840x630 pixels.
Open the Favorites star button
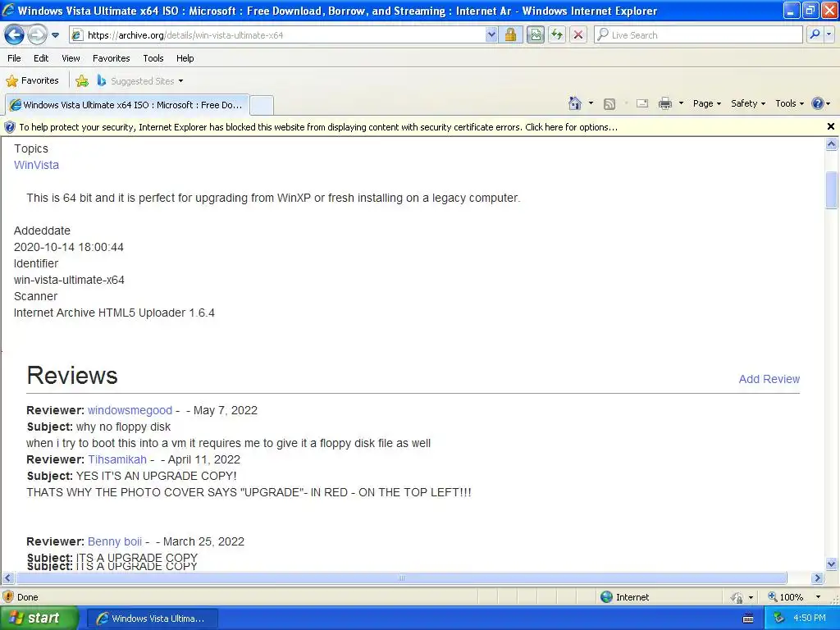point(32,81)
